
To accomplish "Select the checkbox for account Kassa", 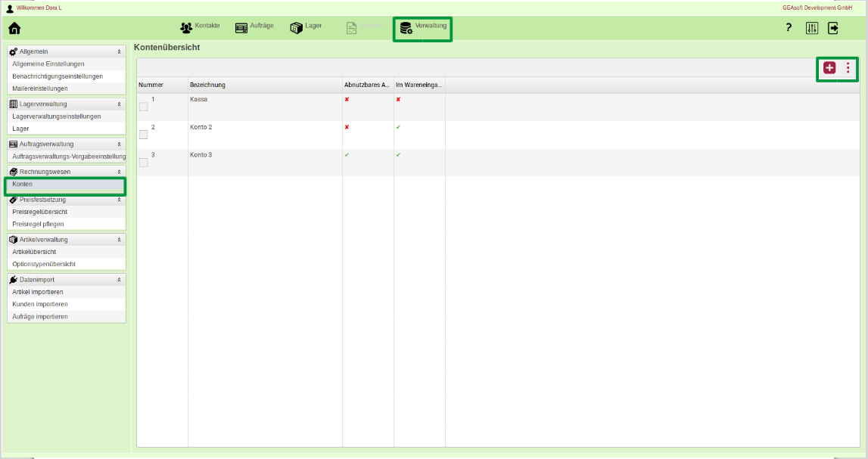I will pyautogui.click(x=144, y=107).
